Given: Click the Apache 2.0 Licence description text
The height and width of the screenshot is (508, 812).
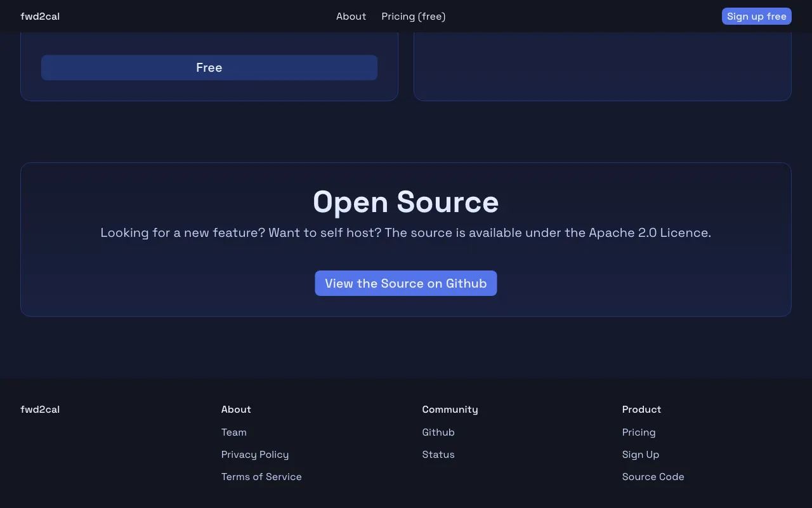Looking at the screenshot, I should click(x=406, y=232).
